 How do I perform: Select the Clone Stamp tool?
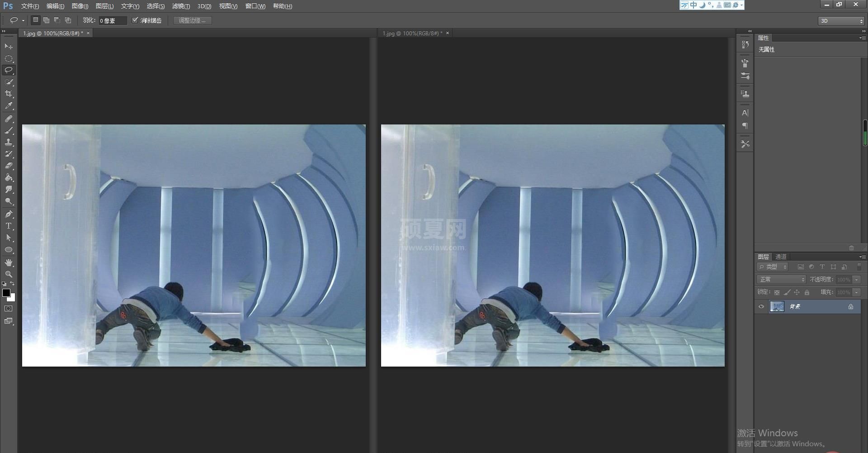[9, 142]
